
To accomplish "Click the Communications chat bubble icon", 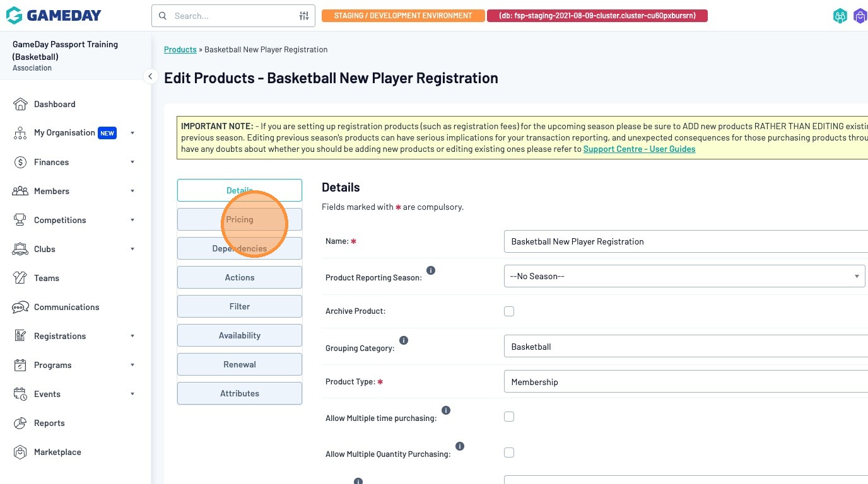I will coord(20,307).
